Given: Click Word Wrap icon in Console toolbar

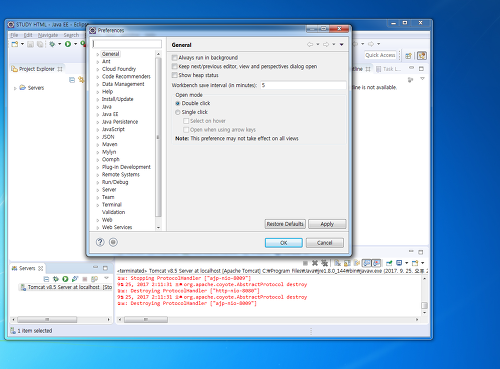Looking at the screenshot, I should click(357, 263).
